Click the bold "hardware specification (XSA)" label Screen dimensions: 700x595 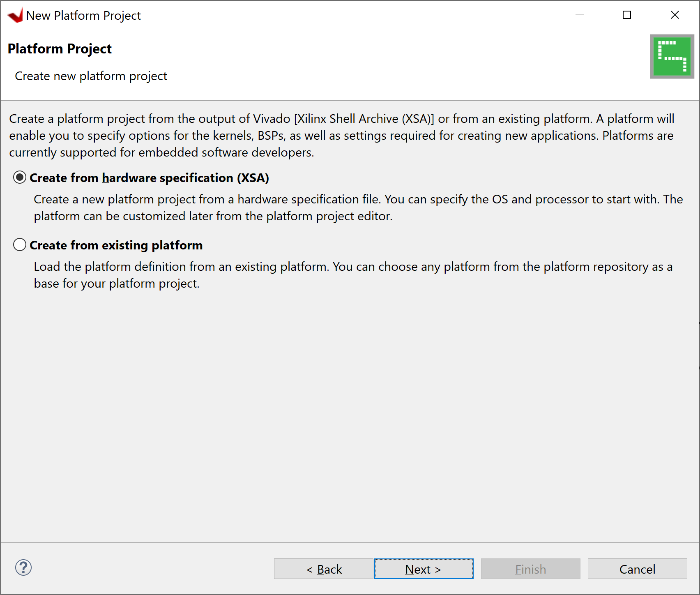point(184,178)
